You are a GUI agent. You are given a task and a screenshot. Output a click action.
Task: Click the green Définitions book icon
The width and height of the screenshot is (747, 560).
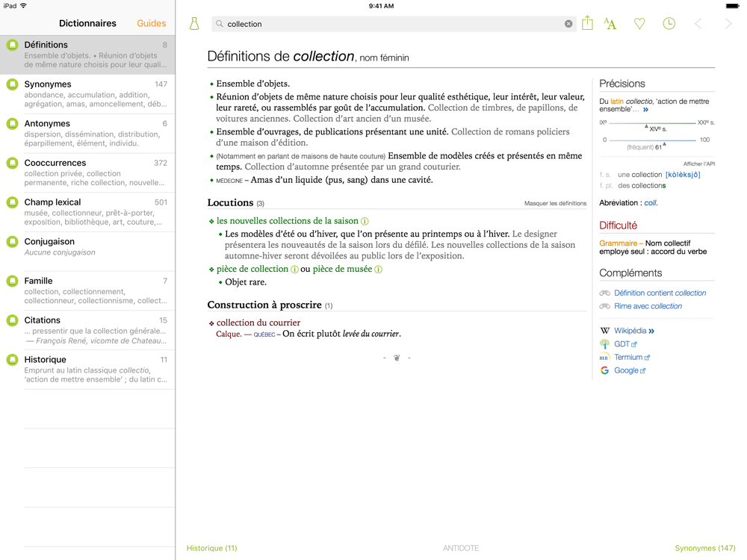(13, 45)
